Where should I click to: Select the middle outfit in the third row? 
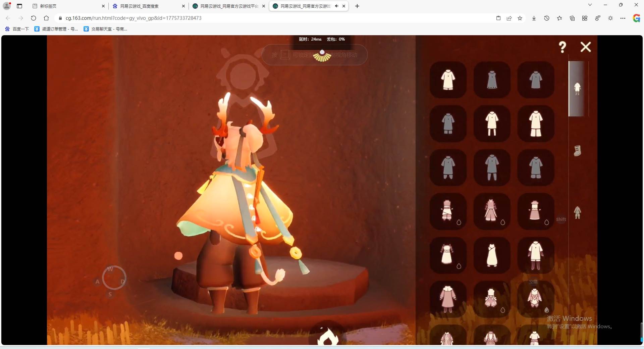pyautogui.click(x=492, y=167)
